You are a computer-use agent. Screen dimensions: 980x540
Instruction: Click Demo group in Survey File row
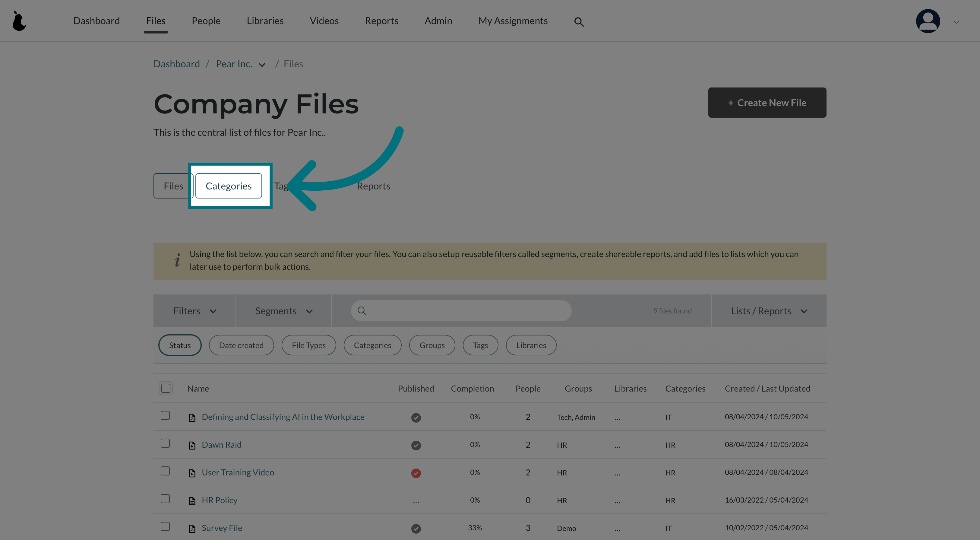566,529
